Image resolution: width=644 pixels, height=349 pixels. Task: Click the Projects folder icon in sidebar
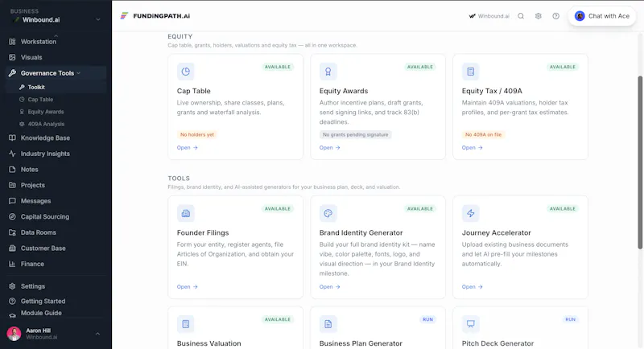click(12, 185)
